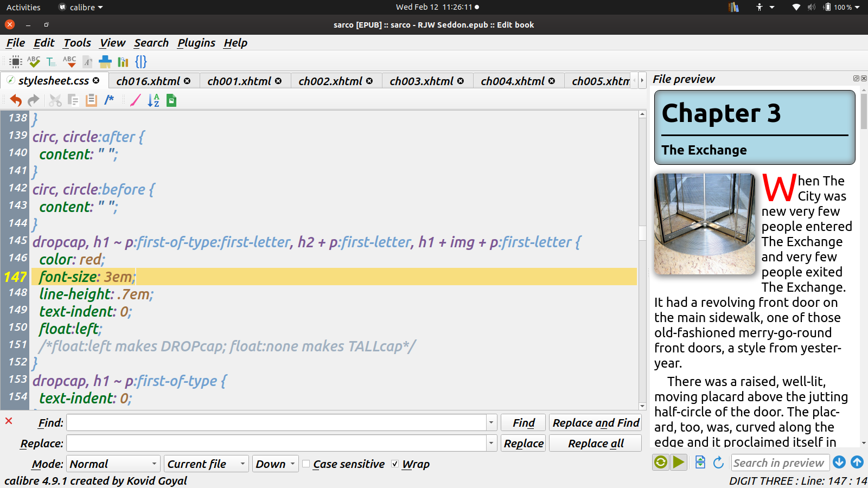Click the Find button
868x488 pixels.
[x=524, y=423]
